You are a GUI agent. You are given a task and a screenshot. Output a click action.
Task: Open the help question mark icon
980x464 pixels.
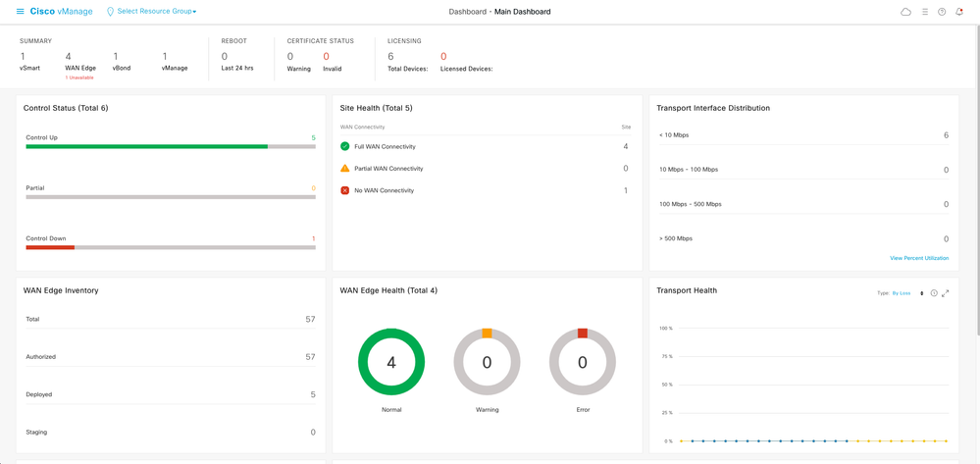click(942, 12)
